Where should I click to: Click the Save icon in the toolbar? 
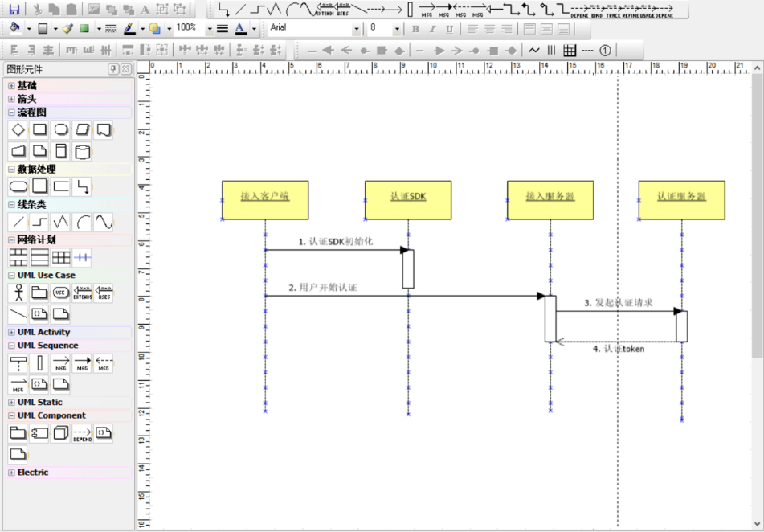14,10
